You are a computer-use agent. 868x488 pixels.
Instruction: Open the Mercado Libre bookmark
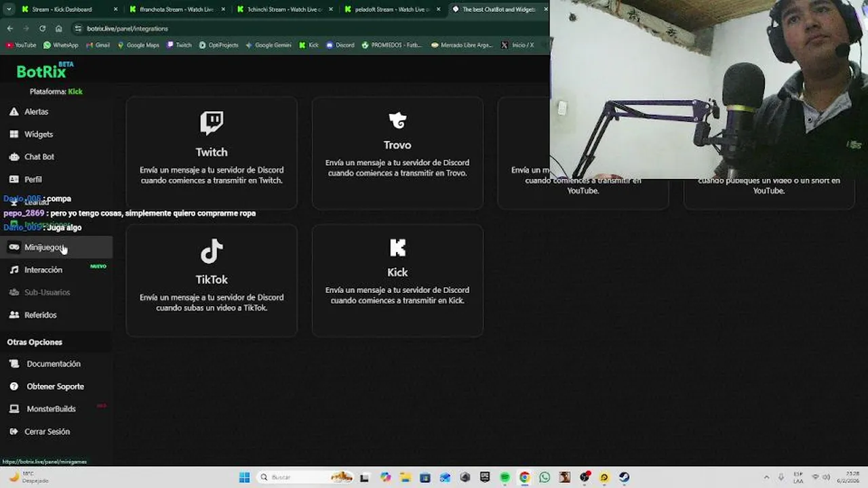[x=462, y=45]
